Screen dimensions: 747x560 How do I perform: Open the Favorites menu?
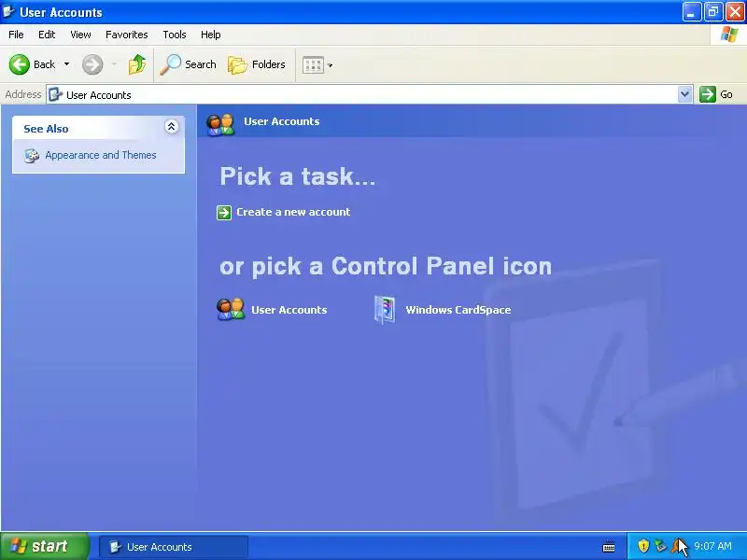(x=127, y=35)
